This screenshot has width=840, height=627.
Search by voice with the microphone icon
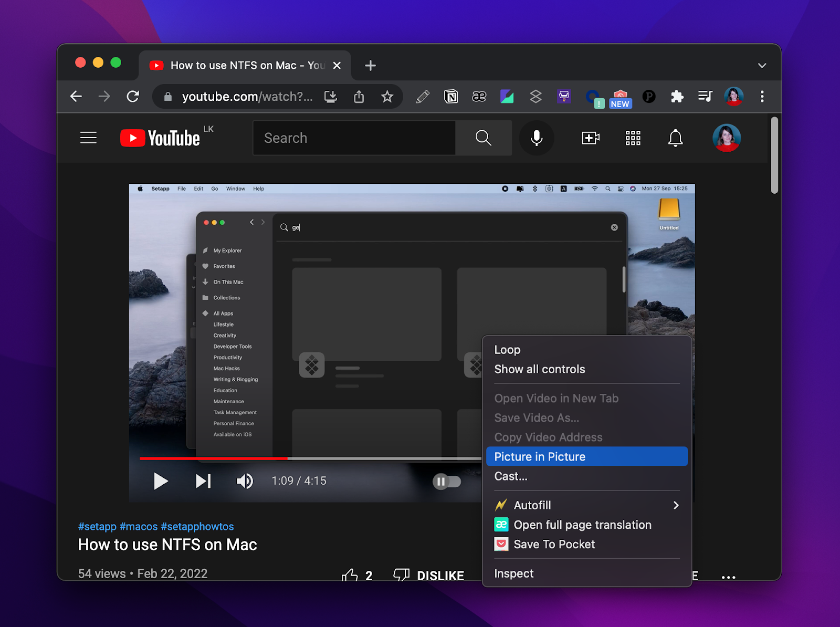point(537,138)
